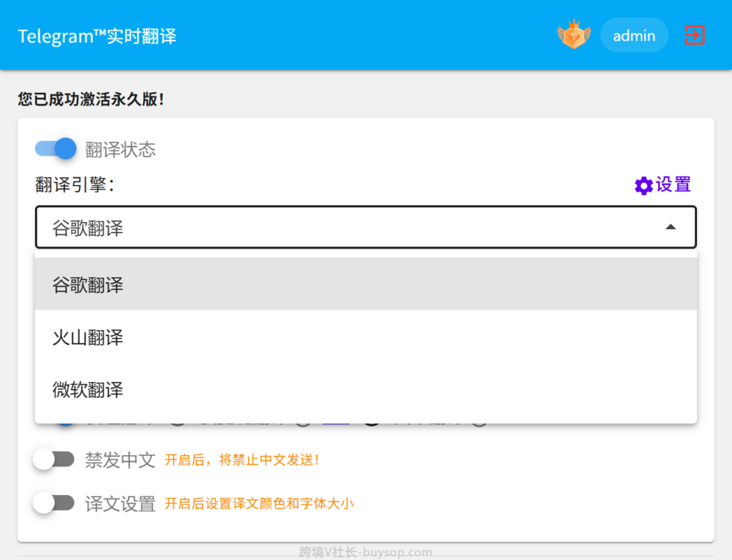732x560 pixels.
Task: Click the red logout icon
Action: [694, 35]
